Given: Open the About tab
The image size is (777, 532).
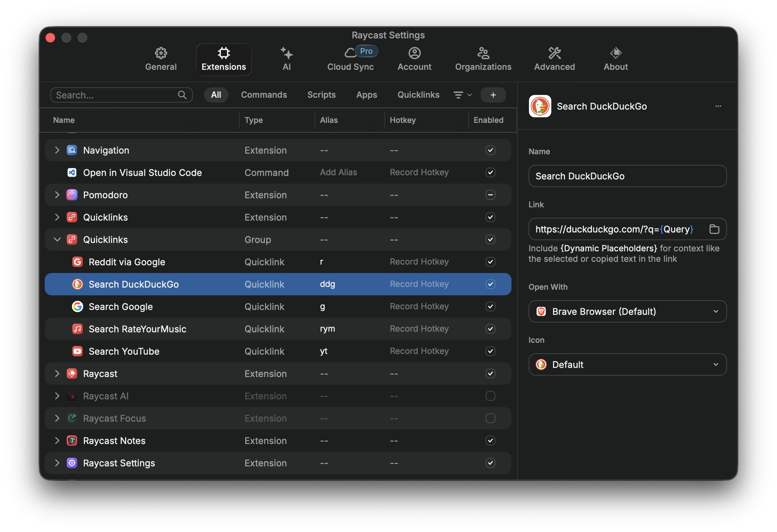Looking at the screenshot, I should pyautogui.click(x=616, y=59).
